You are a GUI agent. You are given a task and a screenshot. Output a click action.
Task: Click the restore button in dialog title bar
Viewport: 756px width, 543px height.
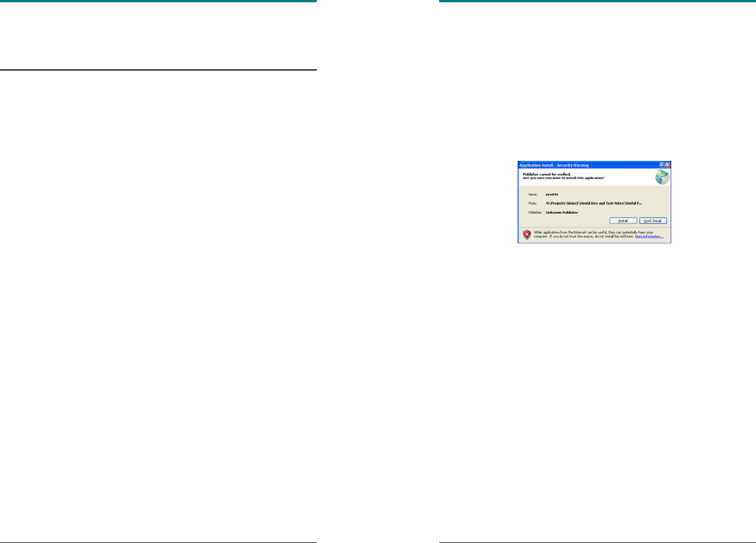(662, 165)
